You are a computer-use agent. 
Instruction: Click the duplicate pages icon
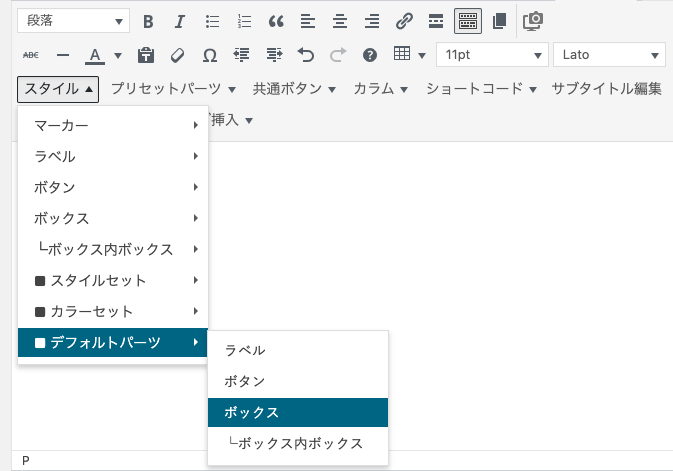(x=500, y=21)
